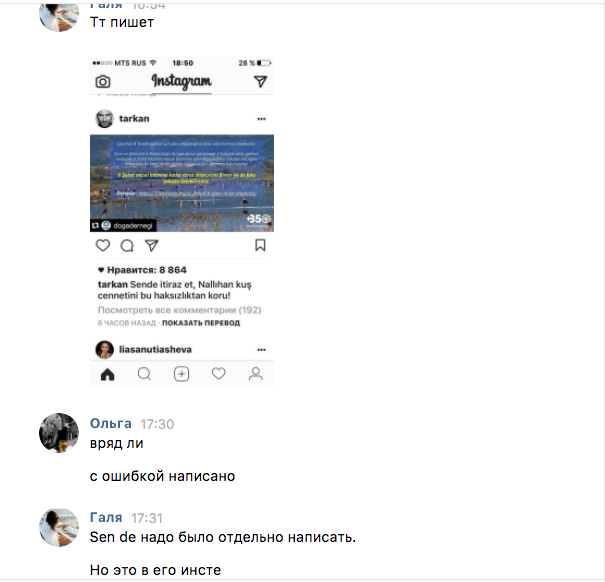Open the three-dot menu for tarkan's post
This screenshot has width=605, height=582.
coord(261,119)
